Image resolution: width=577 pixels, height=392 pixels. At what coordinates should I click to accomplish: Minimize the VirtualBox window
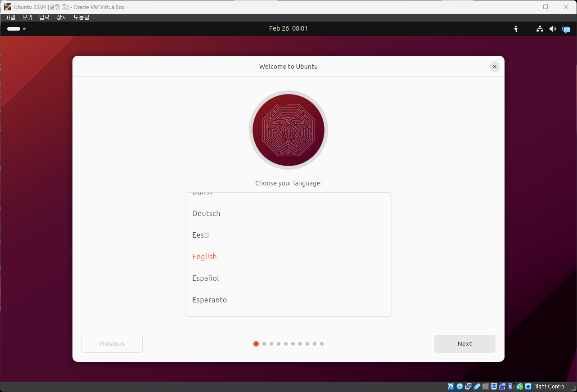coord(525,7)
